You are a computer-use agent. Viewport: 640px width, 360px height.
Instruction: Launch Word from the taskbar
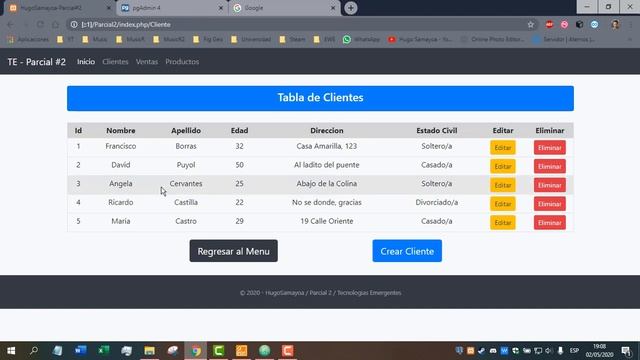[80, 351]
